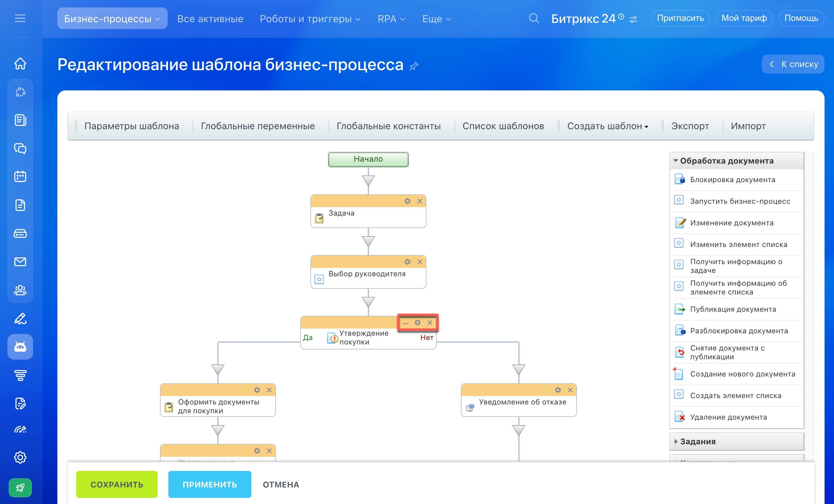The width and height of the screenshot is (834, 504).
Task: Go back via К списку button
Action: (793, 64)
